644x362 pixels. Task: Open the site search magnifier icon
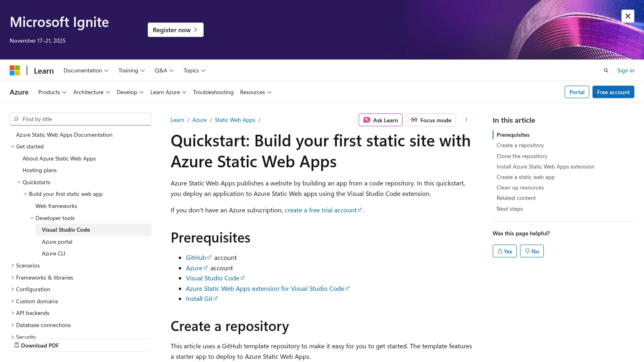(606, 70)
